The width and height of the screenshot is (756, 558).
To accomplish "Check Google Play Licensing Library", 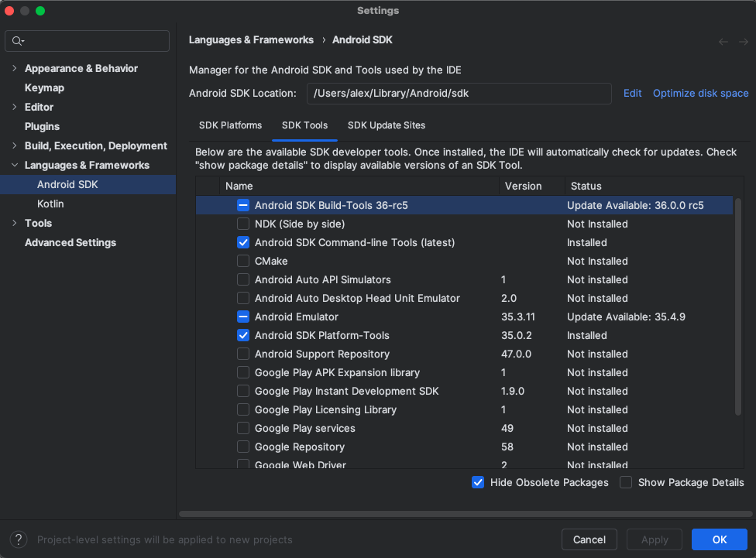I will tap(243, 409).
